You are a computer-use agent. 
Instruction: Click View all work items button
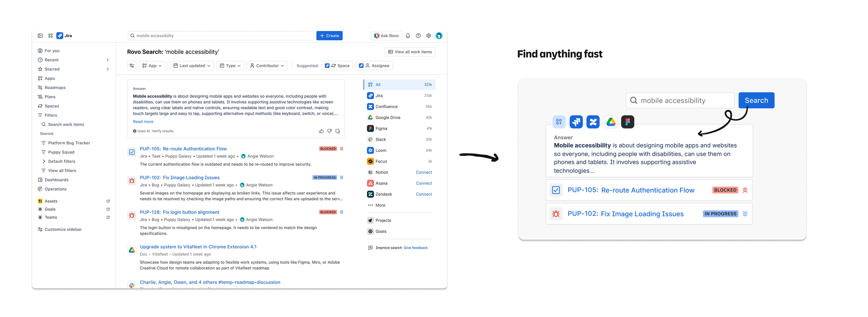[410, 52]
